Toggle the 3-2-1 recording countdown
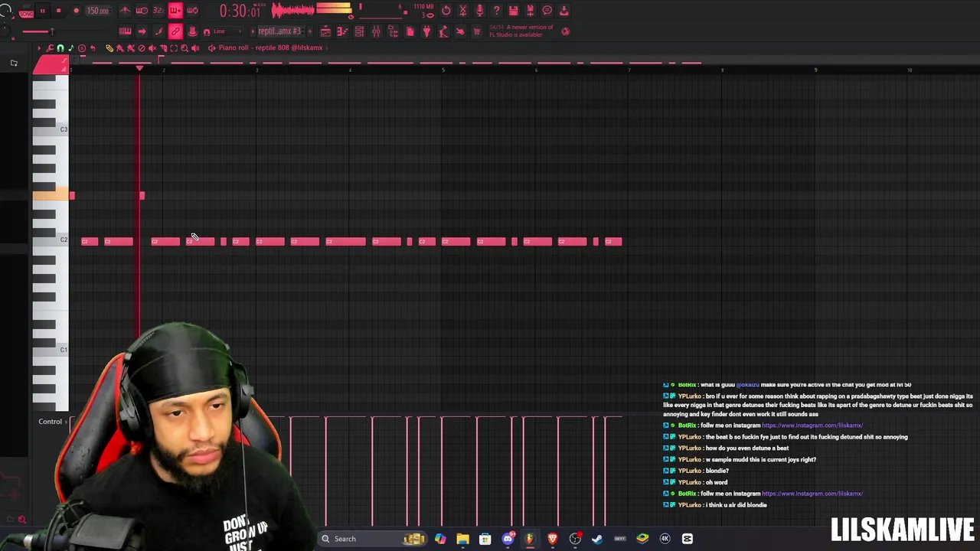 coord(158,11)
